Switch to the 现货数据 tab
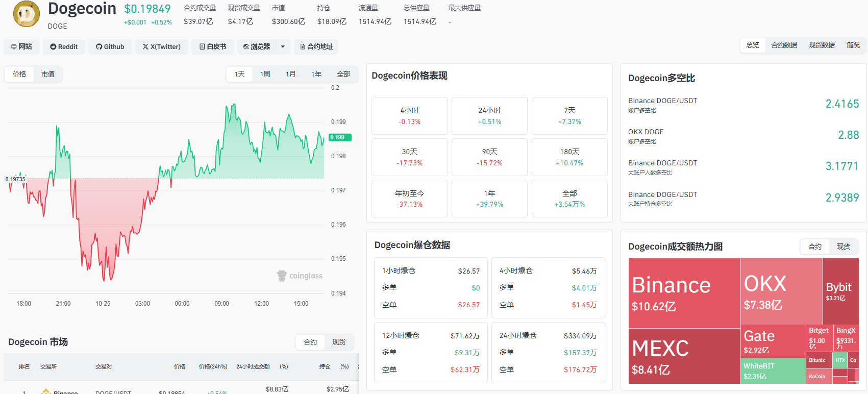This screenshot has width=868, height=394. click(822, 45)
